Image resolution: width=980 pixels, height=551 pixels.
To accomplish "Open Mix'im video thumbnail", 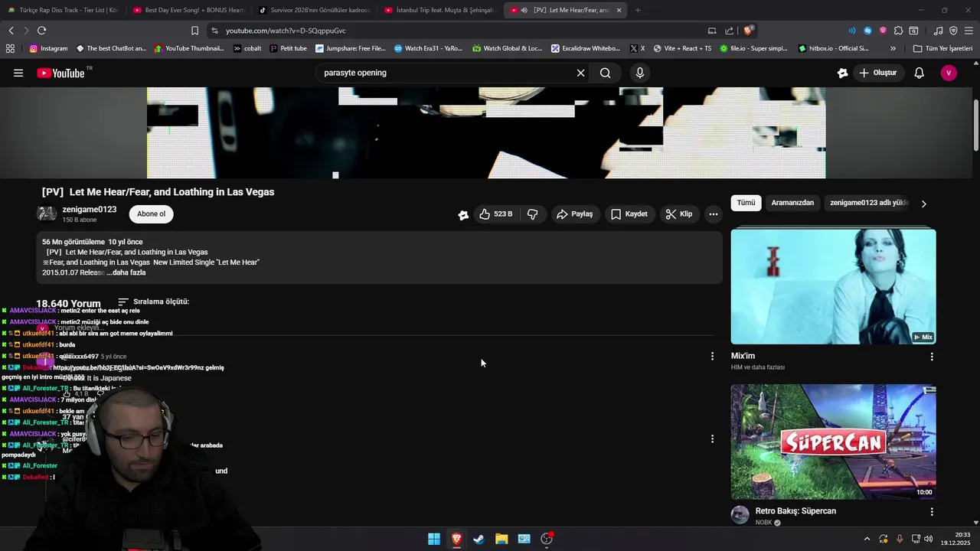I will point(833,286).
